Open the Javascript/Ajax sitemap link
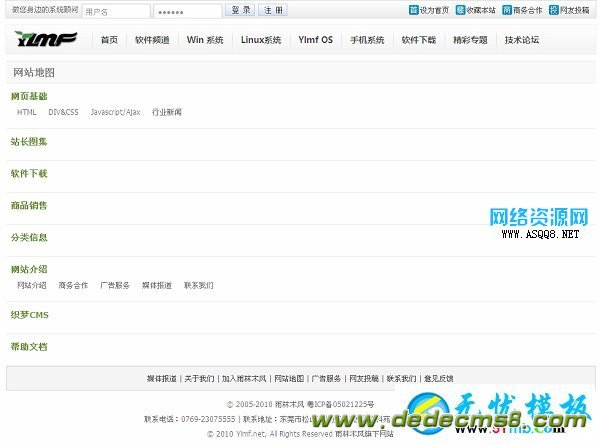This screenshot has height=447, width=600. point(115,112)
